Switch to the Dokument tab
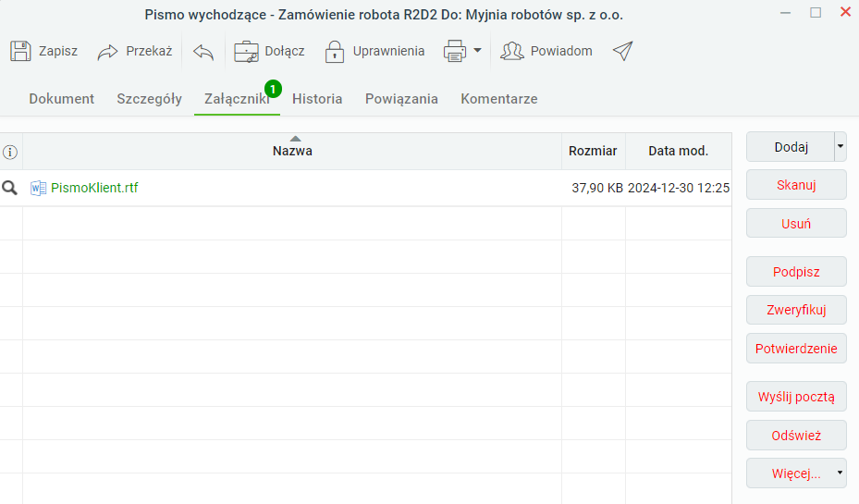The image size is (859, 504). pyautogui.click(x=61, y=99)
